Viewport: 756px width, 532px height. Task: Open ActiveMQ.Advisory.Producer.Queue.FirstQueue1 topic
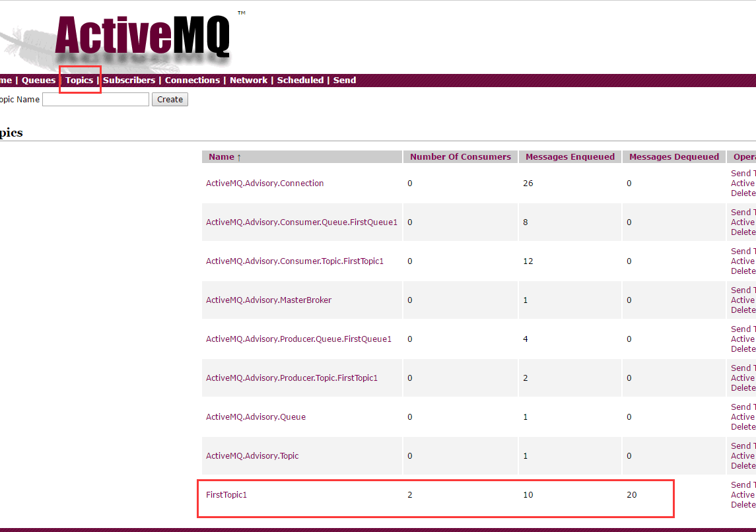click(x=298, y=339)
